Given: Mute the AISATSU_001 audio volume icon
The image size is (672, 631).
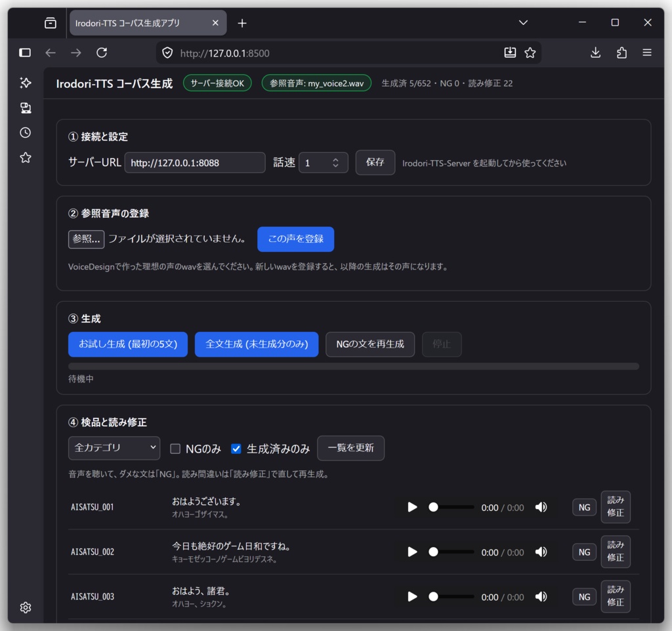Looking at the screenshot, I should (541, 507).
